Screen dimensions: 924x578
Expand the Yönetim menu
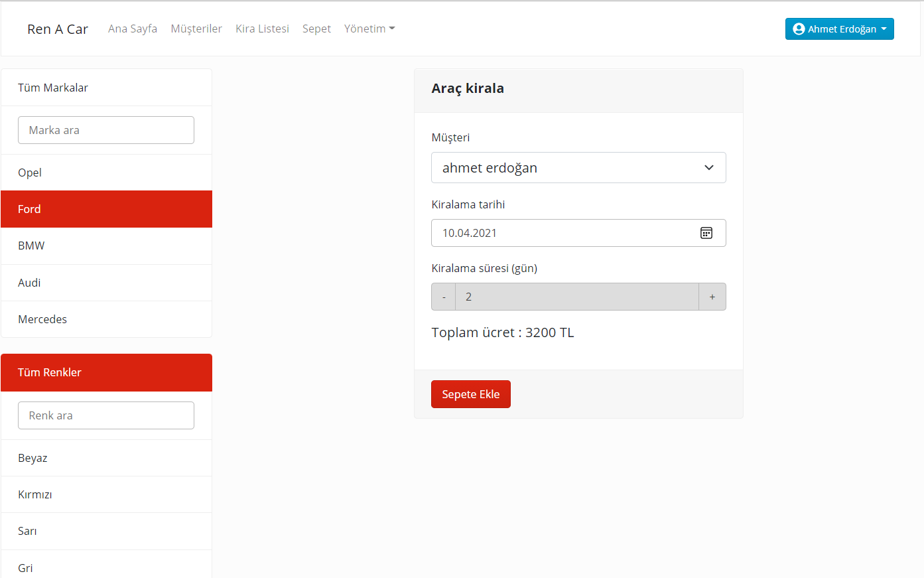[369, 29]
